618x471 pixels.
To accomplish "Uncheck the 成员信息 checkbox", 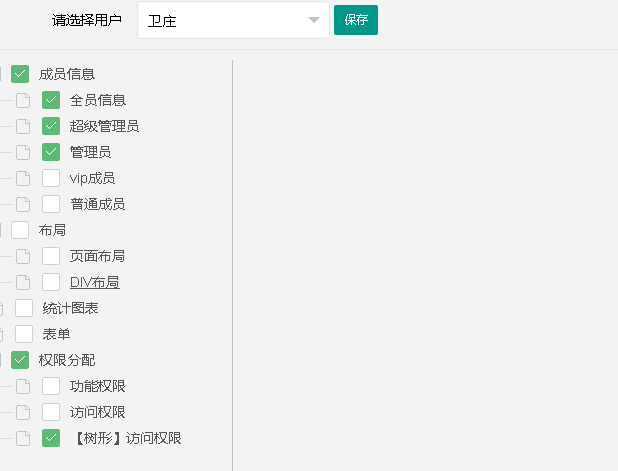I will point(20,74).
